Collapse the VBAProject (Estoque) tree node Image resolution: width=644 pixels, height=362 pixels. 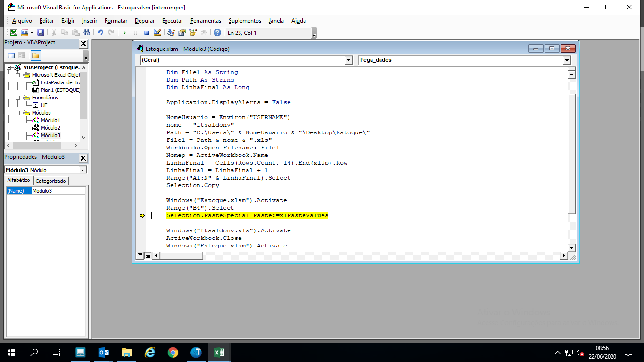[9, 67]
